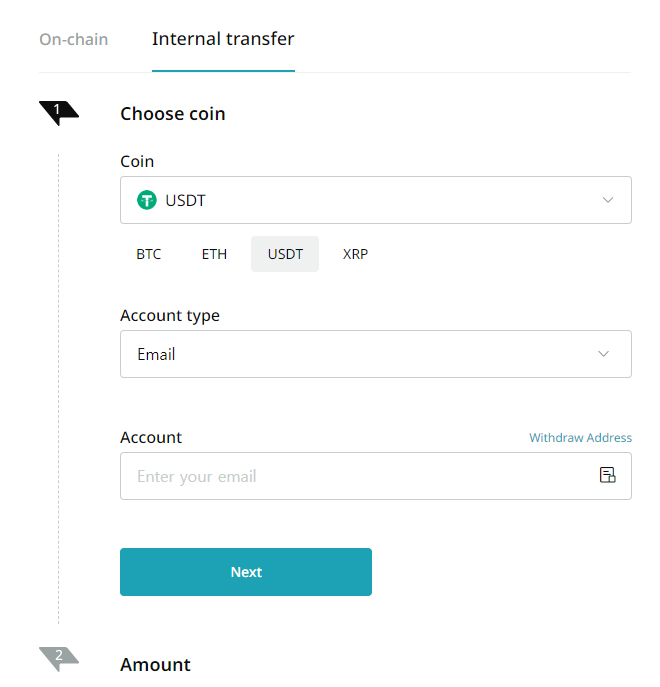Switch to the On-chain tab

click(x=74, y=39)
